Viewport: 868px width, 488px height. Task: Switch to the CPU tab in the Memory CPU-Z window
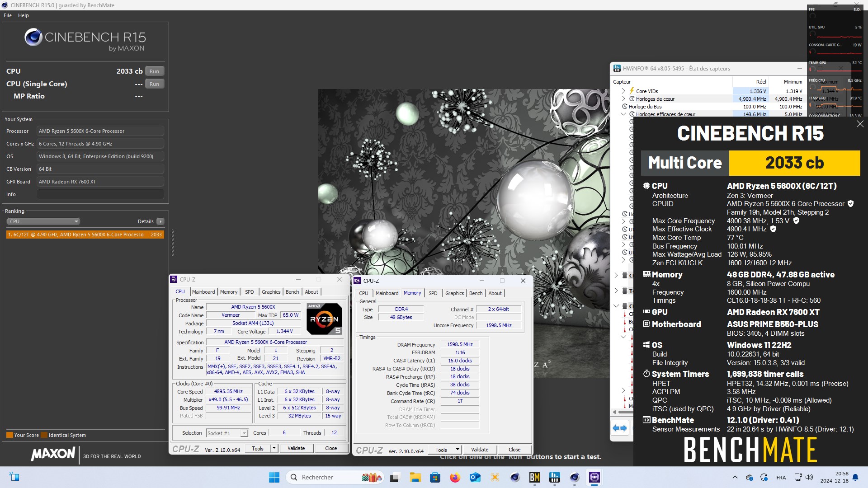(x=364, y=293)
